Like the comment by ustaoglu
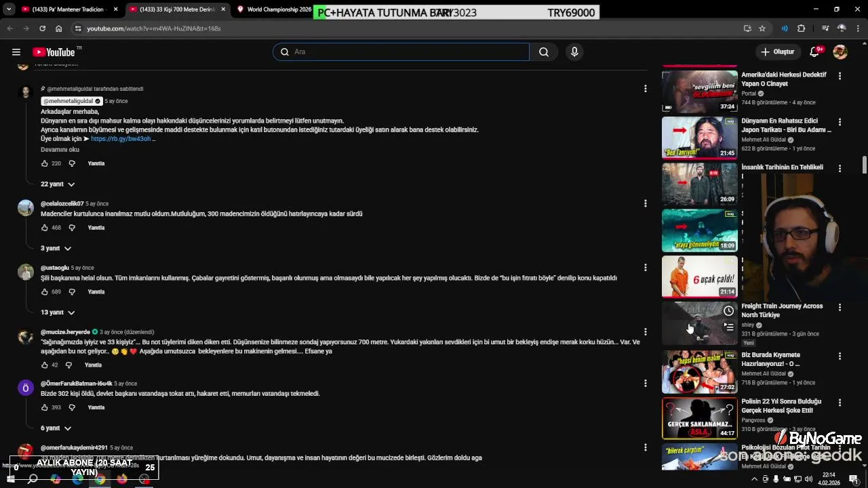 [45, 291]
